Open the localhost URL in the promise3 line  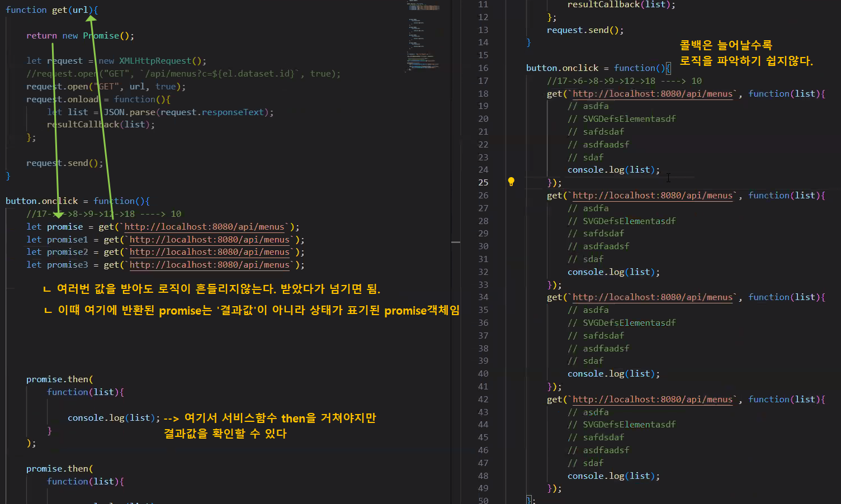pos(210,265)
